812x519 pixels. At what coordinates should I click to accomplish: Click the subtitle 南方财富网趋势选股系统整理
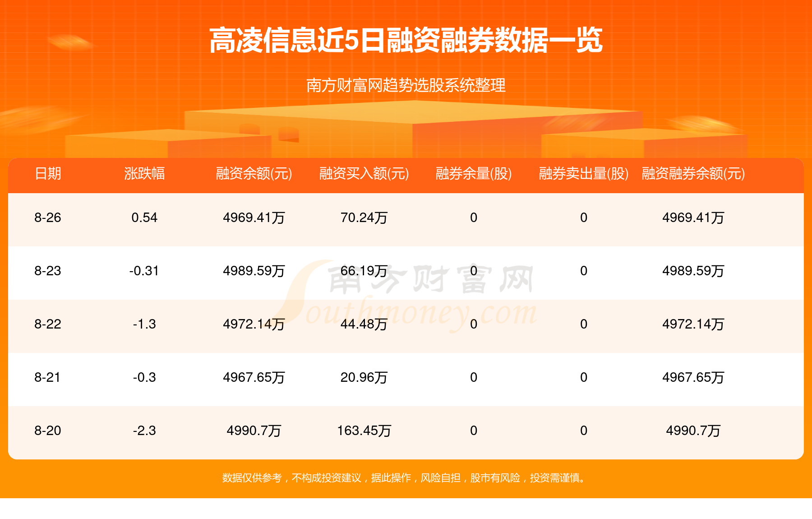click(x=406, y=85)
